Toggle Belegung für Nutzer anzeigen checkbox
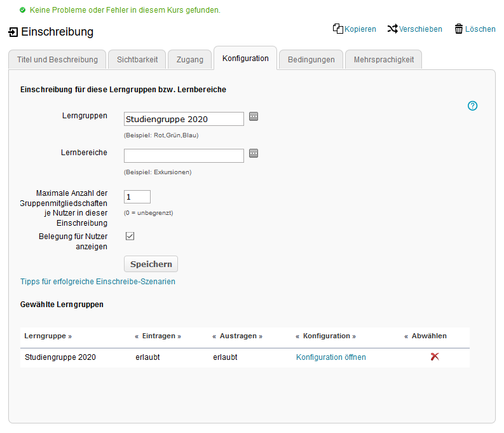This screenshot has height=433, width=504. tap(130, 236)
